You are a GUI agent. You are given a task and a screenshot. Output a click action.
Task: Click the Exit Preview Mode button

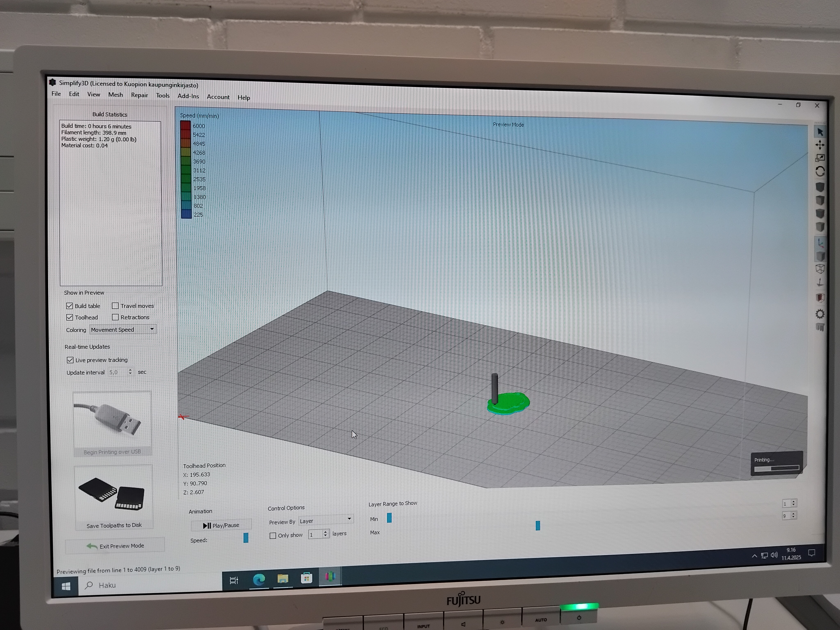coord(115,546)
